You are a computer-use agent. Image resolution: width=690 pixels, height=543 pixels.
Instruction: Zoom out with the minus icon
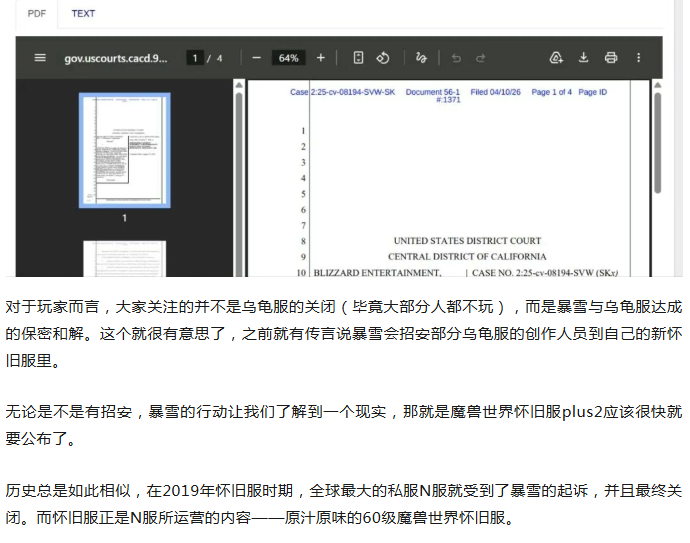257,58
